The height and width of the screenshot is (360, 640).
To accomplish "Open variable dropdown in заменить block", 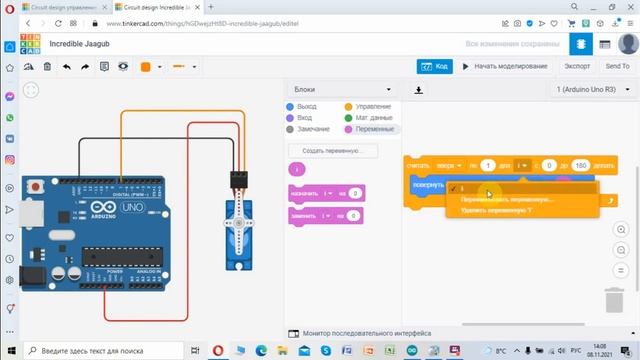I will 326,216.
